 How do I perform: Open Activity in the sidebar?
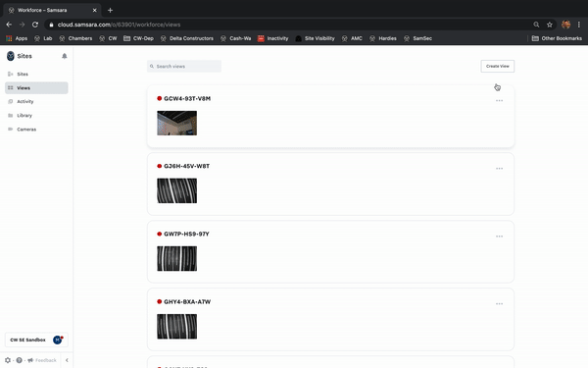tap(36, 101)
